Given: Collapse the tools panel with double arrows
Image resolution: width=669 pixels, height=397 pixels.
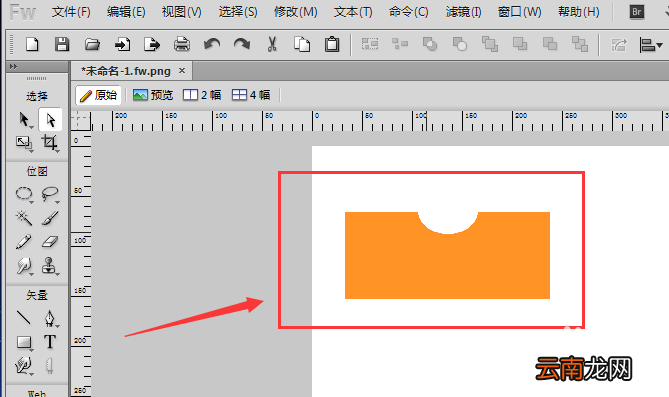Looking at the screenshot, I should (13, 67).
